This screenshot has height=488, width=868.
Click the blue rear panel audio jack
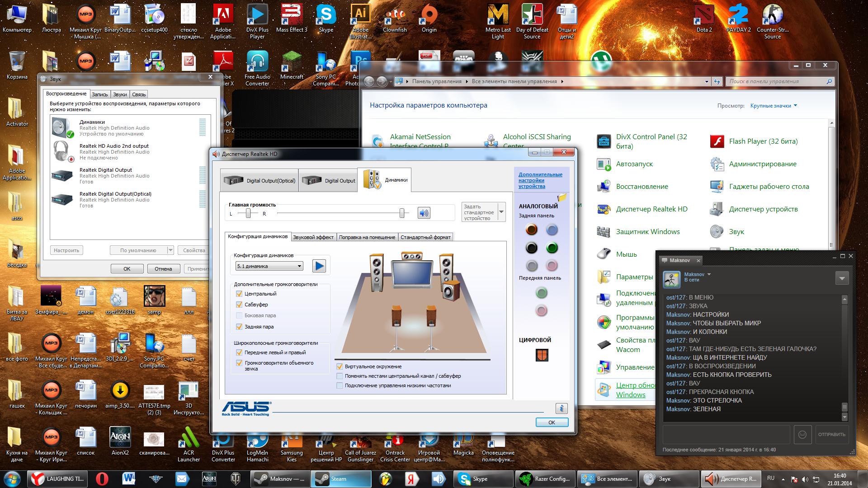coord(552,230)
